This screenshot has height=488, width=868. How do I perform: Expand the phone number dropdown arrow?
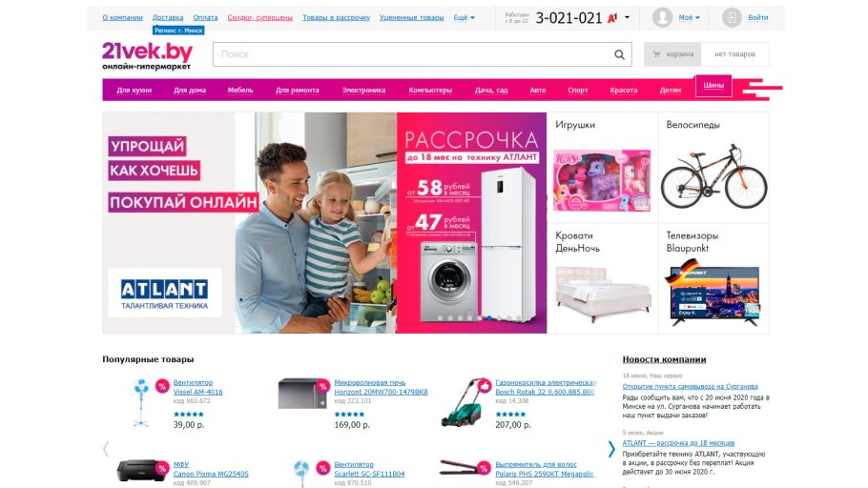click(x=628, y=17)
